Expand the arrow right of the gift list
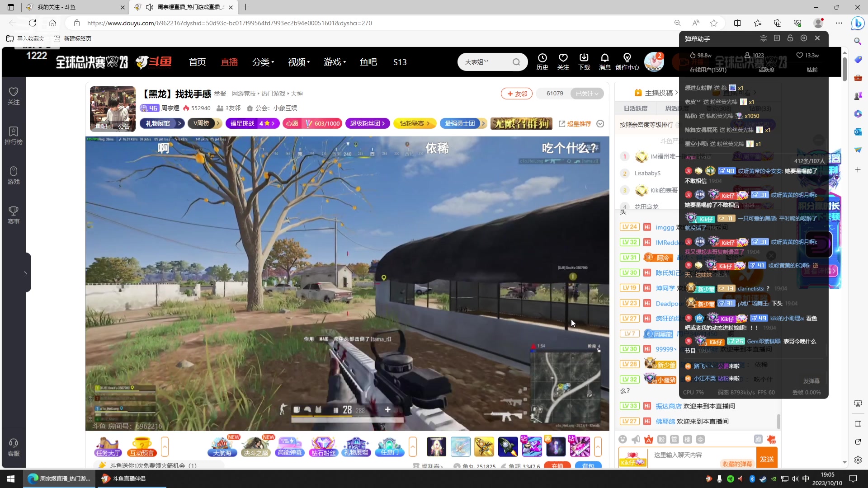 pos(598,447)
